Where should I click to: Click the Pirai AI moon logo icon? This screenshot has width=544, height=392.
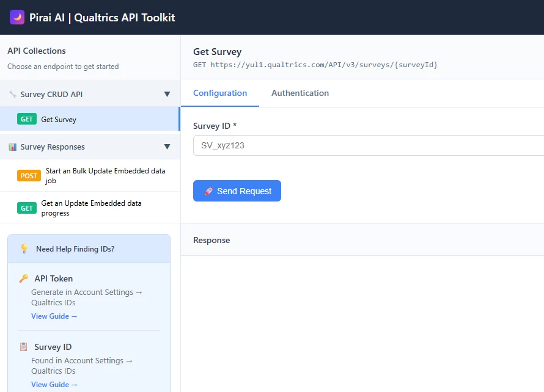pos(17,17)
